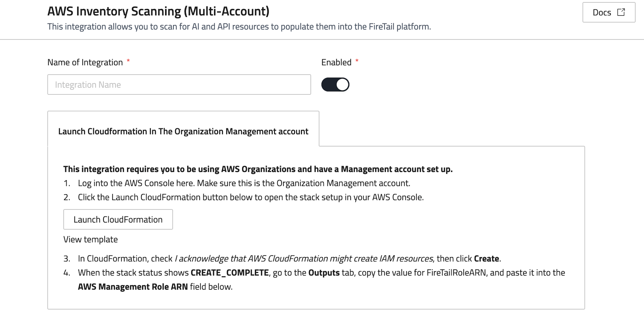Click the red asterisk beside Enabled

click(x=357, y=61)
